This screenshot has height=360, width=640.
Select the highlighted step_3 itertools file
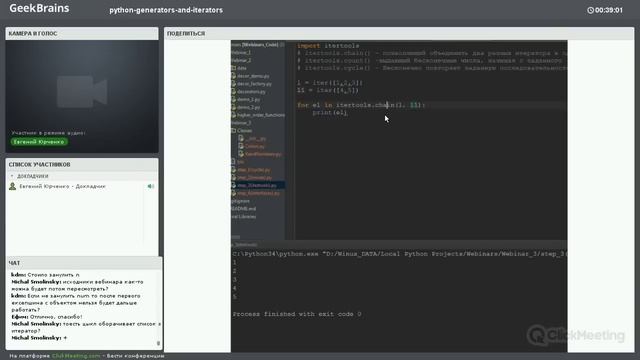tap(257, 185)
